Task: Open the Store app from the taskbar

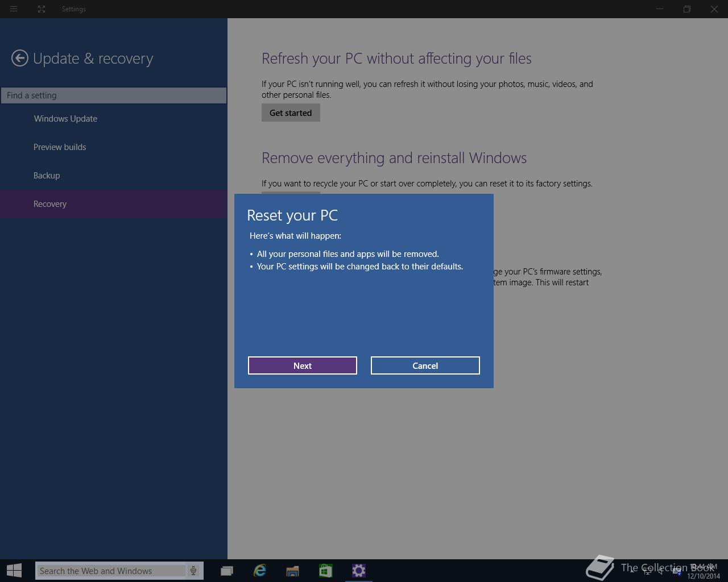Action: 325,571
